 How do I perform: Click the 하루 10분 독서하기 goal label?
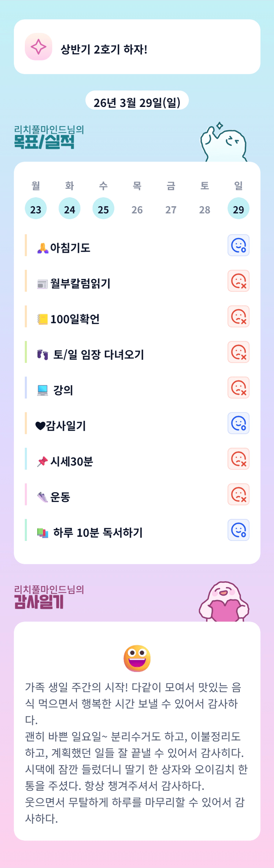[98, 532]
